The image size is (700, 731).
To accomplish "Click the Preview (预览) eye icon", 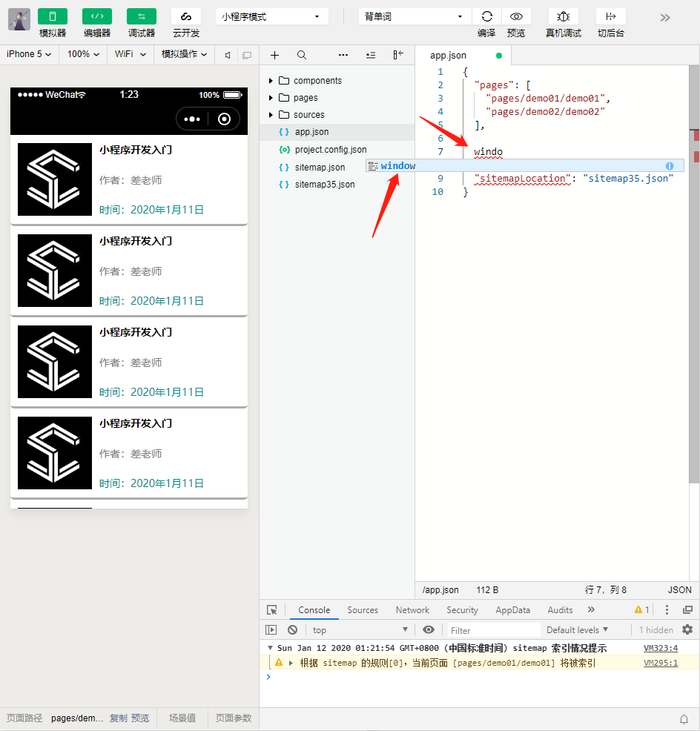I will coord(516,16).
